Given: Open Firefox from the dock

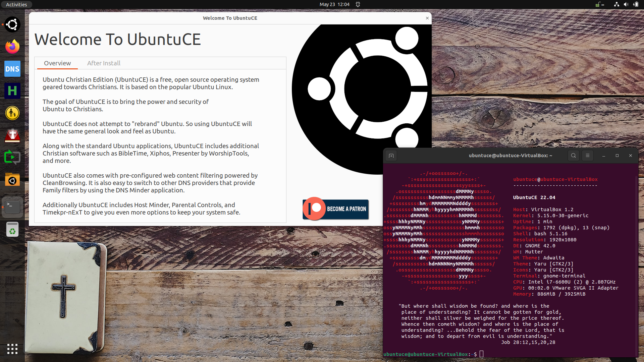Looking at the screenshot, I should point(12,47).
